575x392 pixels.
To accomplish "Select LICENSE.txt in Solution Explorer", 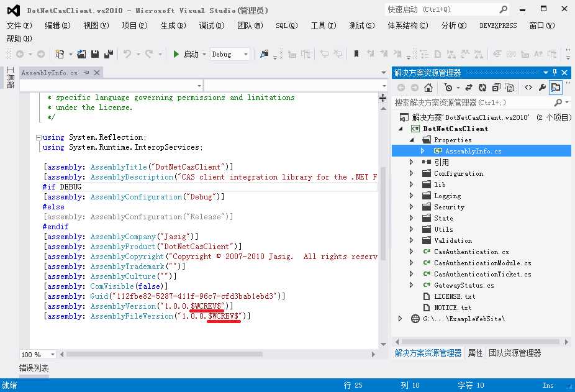I will 455,296.
